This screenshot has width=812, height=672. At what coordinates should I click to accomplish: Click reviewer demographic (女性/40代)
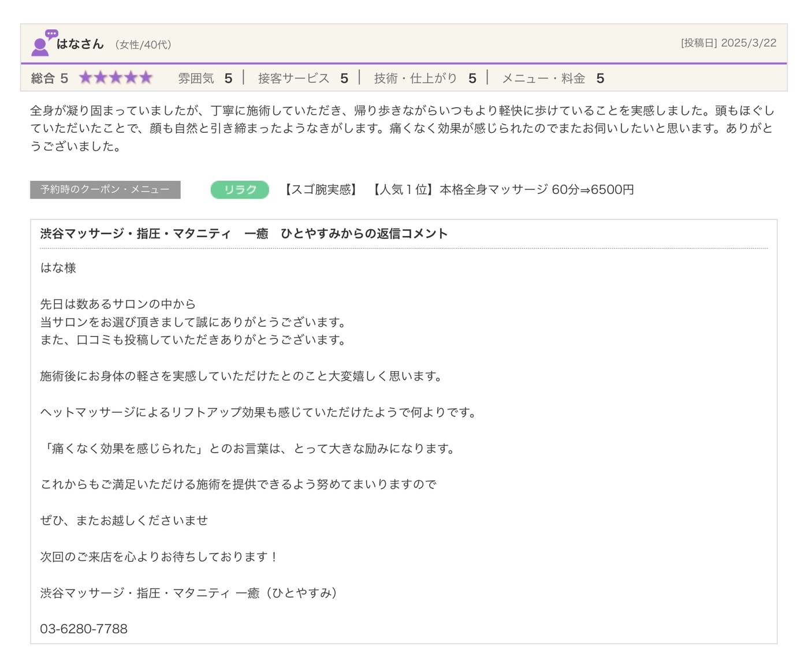143,44
